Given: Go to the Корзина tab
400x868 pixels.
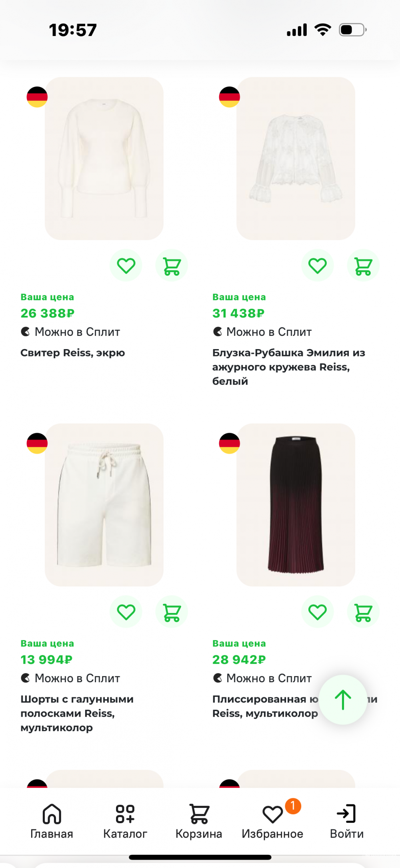Looking at the screenshot, I should tap(199, 821).
